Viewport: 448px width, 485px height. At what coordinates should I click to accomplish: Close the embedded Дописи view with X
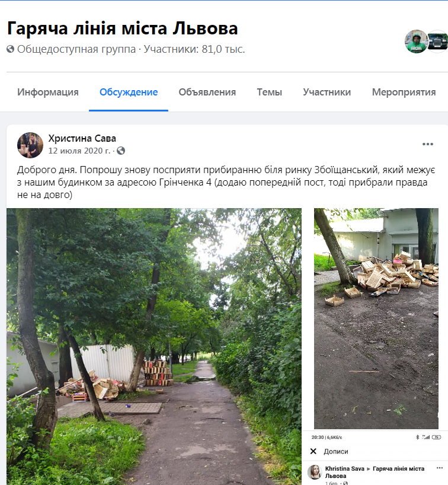click(x=313, y=451)
